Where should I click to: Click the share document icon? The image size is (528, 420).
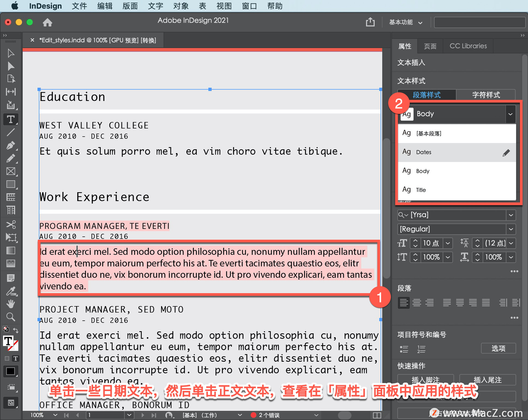[x=370, y=22]
